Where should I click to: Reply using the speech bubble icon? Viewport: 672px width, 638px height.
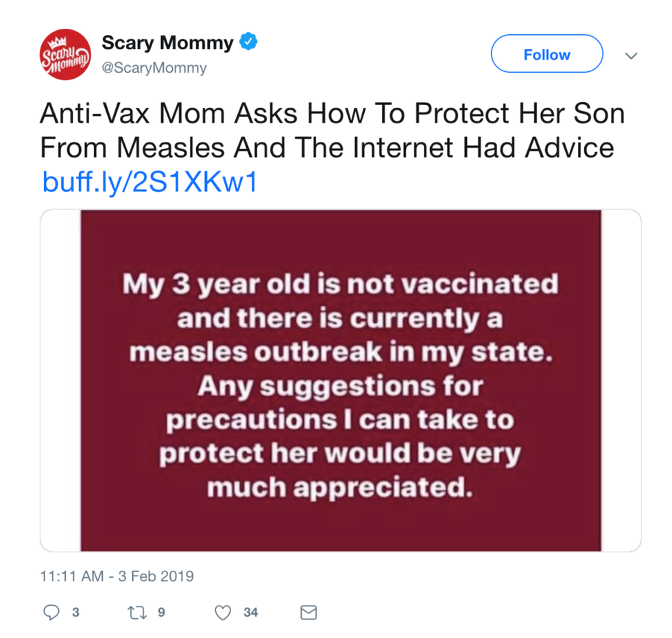coord(51,612)
